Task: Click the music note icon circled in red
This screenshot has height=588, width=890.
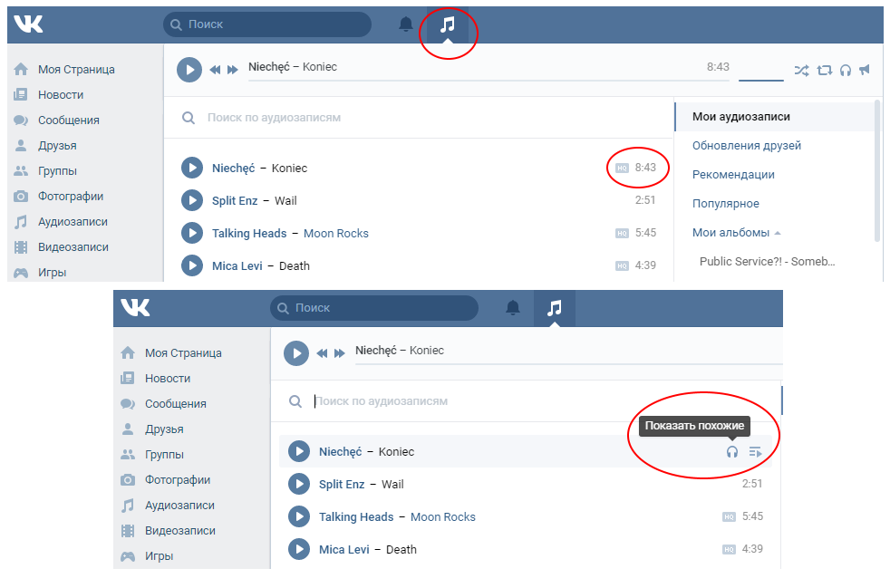Action: tap(448, 25)
